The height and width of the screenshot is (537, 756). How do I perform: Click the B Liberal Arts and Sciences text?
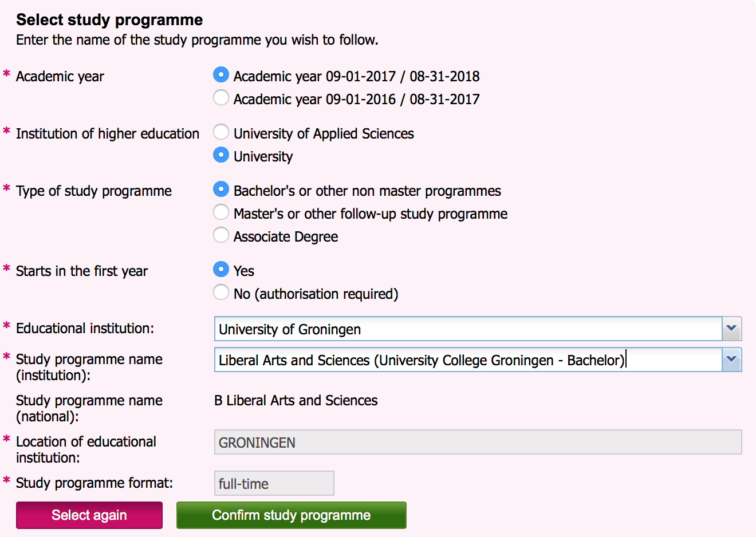[x=296, y=400]
